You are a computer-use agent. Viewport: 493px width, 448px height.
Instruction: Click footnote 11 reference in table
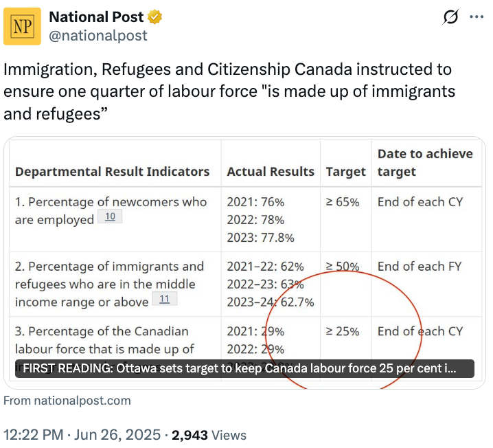pyautogui.click(x=164, y=299)
